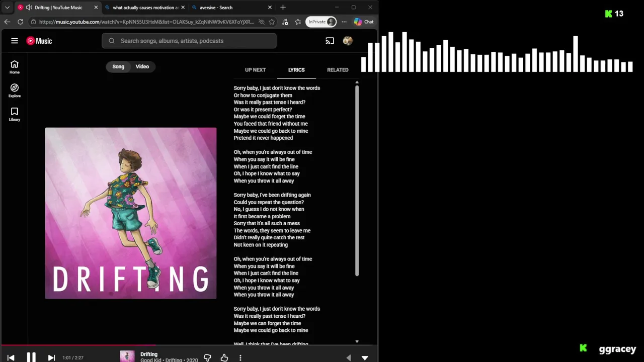This screenshot has height=362, width=644.
Task: Click the browser address bar URL
Action: [x=146, y=22]
